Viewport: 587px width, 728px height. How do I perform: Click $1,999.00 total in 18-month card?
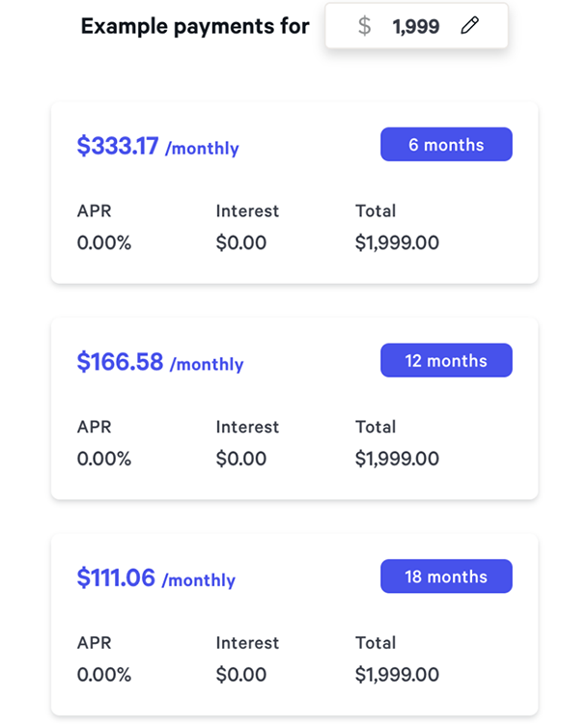click(x=397, y=674)
